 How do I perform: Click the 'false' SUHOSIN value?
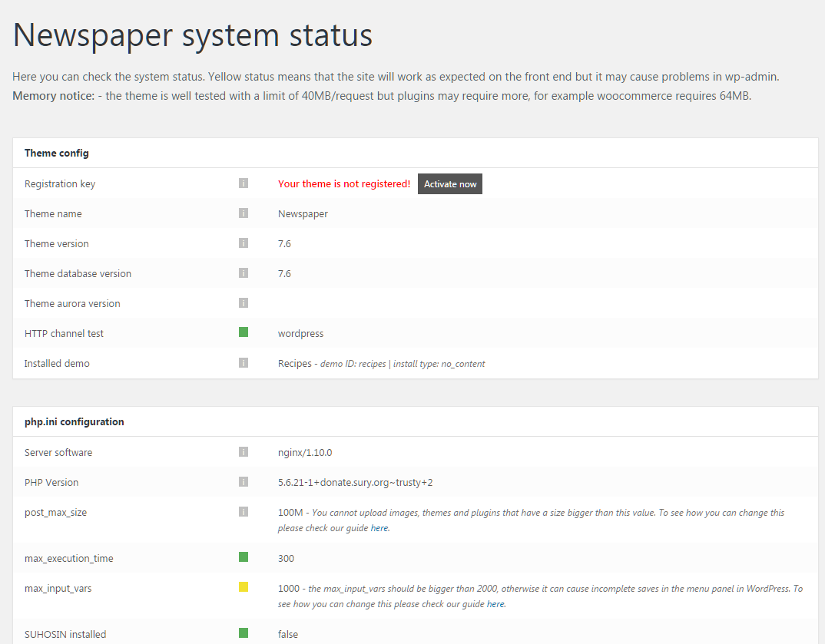[288, 634]
